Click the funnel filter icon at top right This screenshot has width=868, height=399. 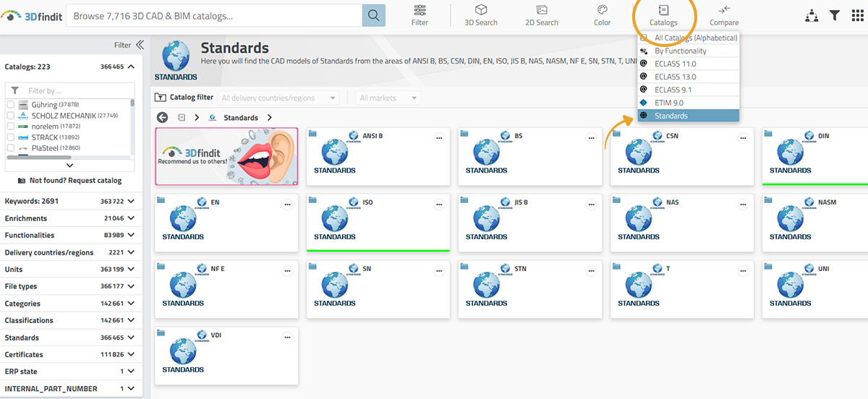[835, 15]
